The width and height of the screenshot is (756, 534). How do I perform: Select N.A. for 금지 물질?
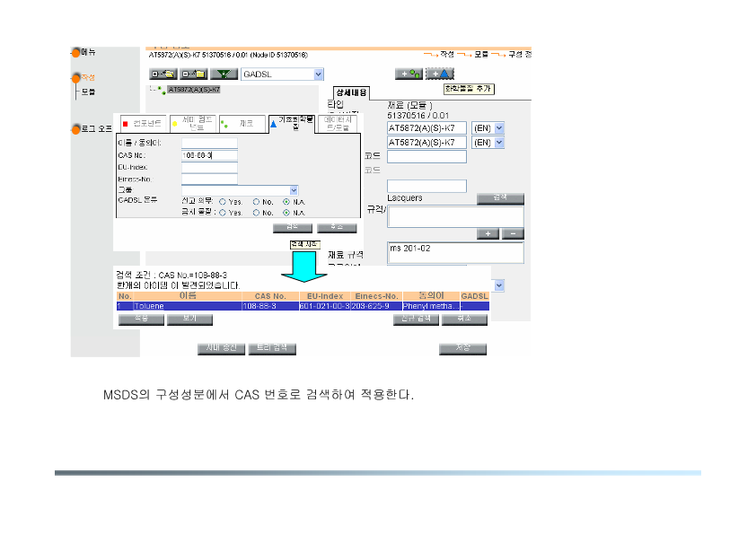click(x=286, y=213)
